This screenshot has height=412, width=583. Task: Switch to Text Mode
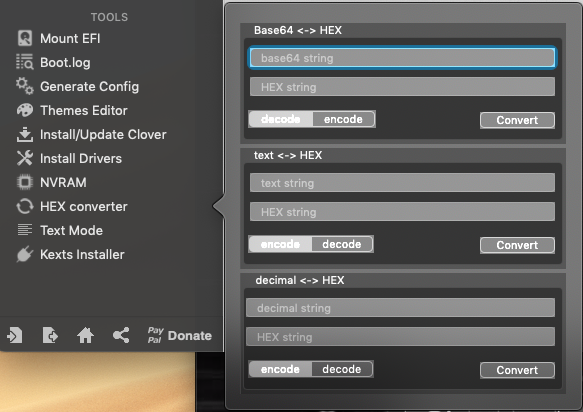(71, 231)
